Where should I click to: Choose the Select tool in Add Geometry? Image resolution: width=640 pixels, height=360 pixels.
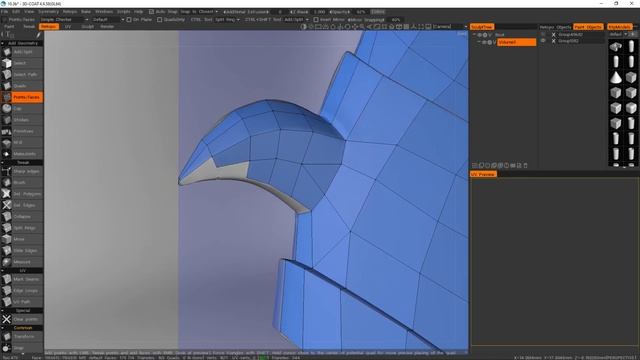pos(22,63)
